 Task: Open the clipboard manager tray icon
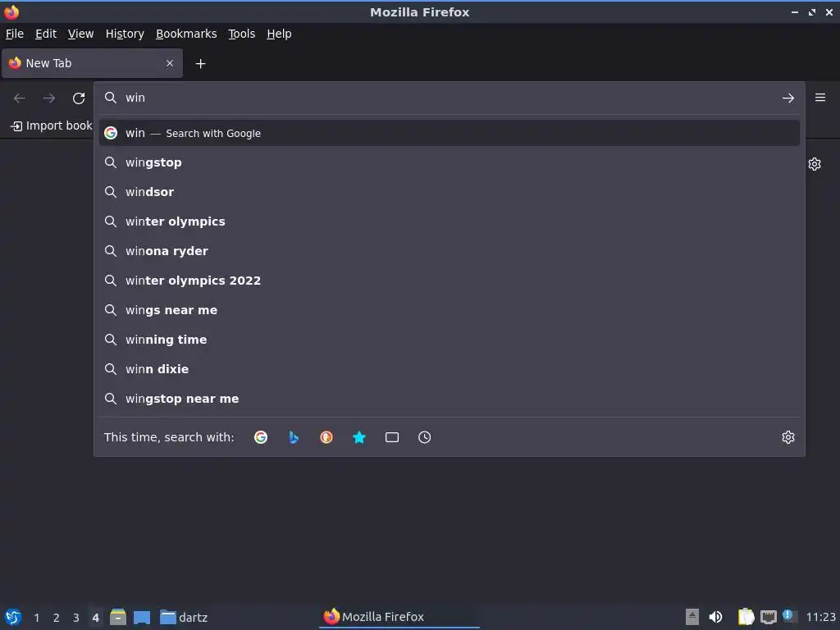[746, 617]
